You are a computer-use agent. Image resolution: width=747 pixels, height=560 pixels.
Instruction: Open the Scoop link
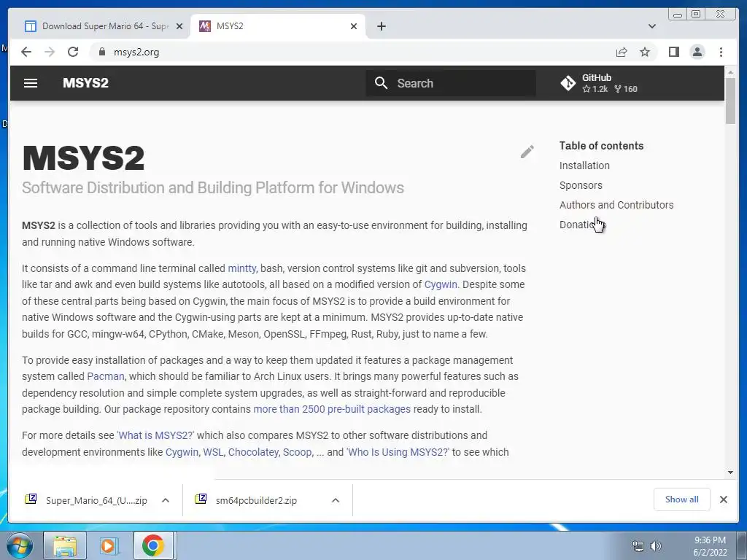tap(298, 452)
